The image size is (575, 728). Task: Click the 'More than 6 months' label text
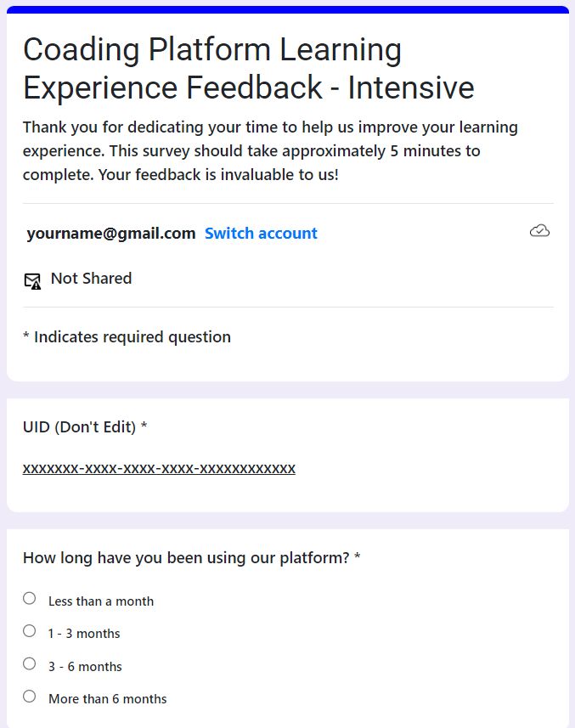107,699
